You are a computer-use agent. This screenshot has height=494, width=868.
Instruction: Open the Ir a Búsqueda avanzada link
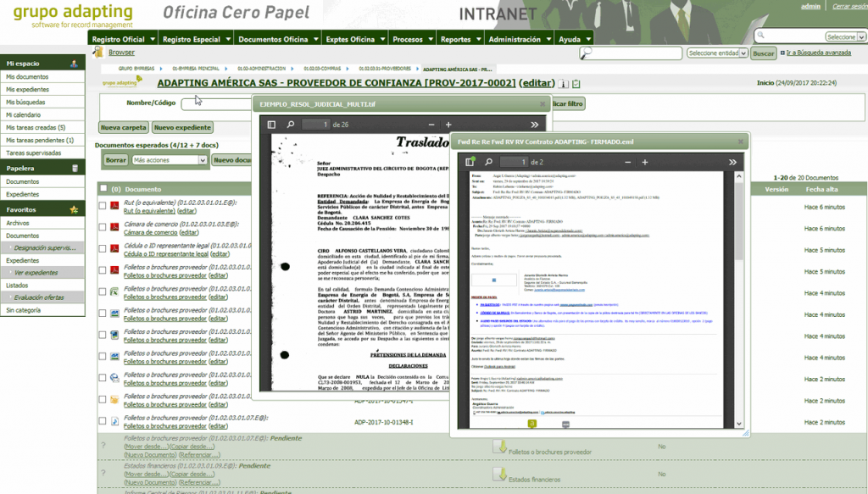(819, 53)
